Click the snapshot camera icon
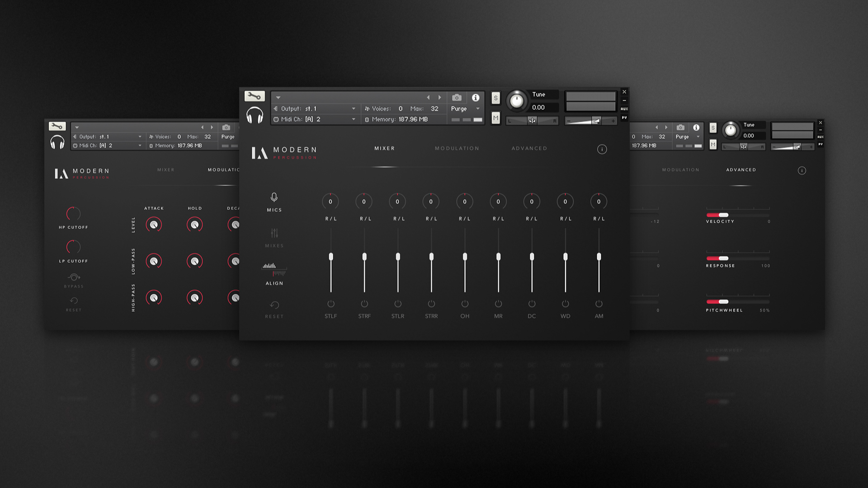 pyautogui.click(x=457, y=97)
